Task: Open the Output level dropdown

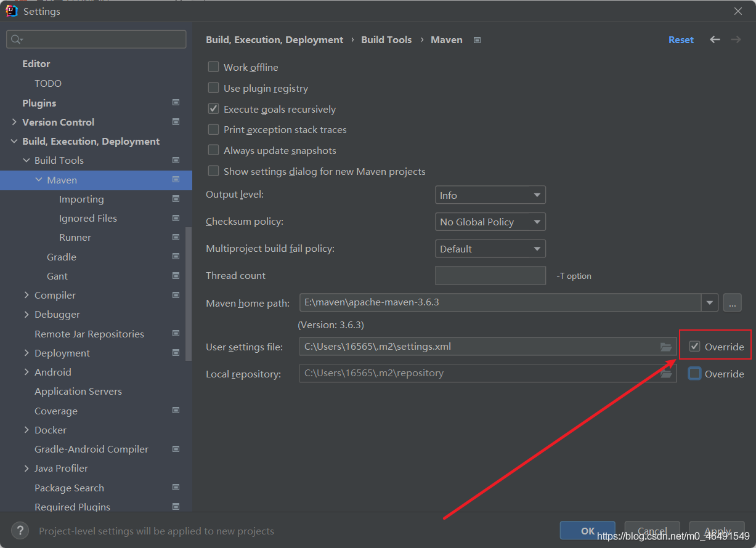Action: 490,195
